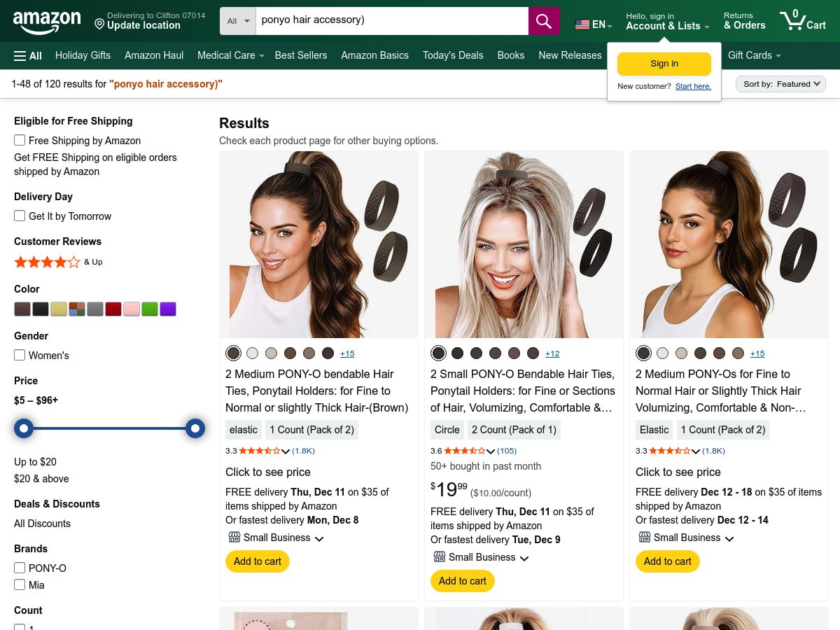Click the search text input field
Viewport: 840px width, 630px height.
[392, 21]
